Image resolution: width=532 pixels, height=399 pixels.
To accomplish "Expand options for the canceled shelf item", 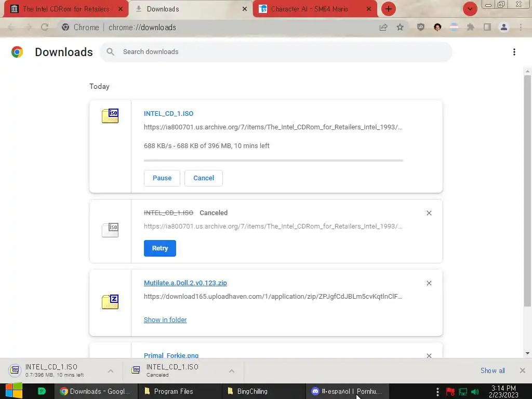I will click(232, 371).
